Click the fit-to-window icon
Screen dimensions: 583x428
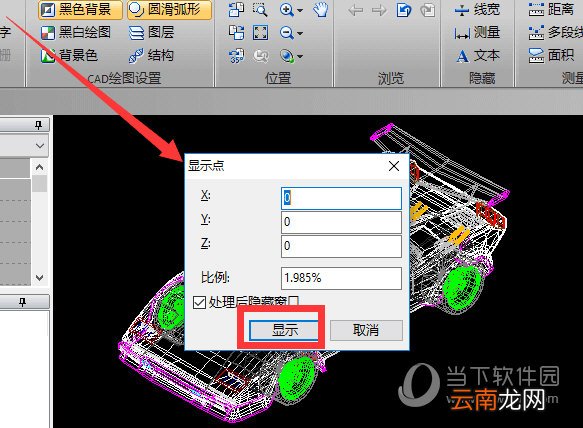coord(260,33)
